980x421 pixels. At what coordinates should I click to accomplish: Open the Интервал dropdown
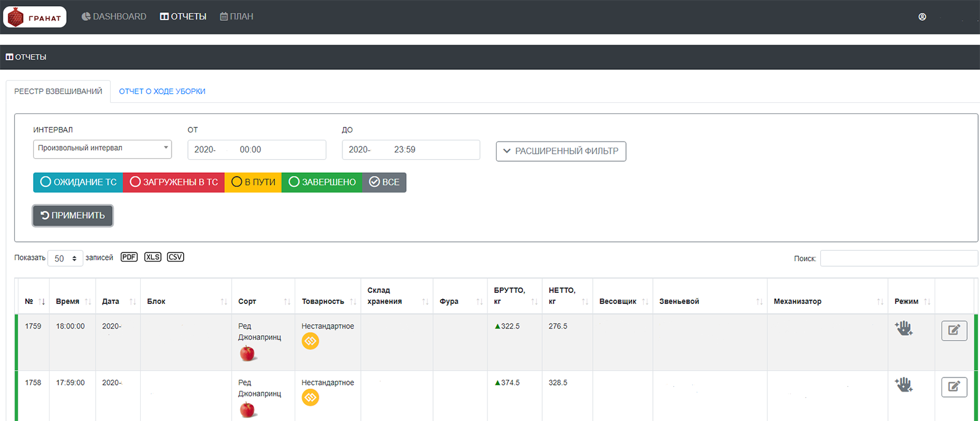[102, 149]
